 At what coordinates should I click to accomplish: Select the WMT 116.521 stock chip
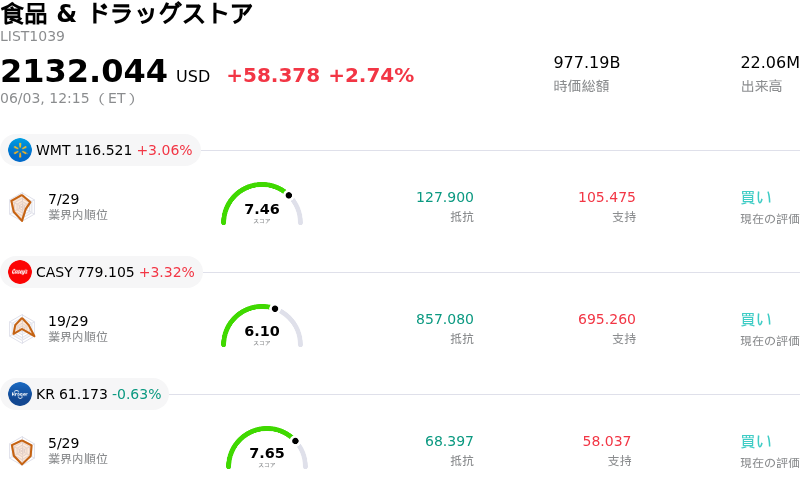101,150
